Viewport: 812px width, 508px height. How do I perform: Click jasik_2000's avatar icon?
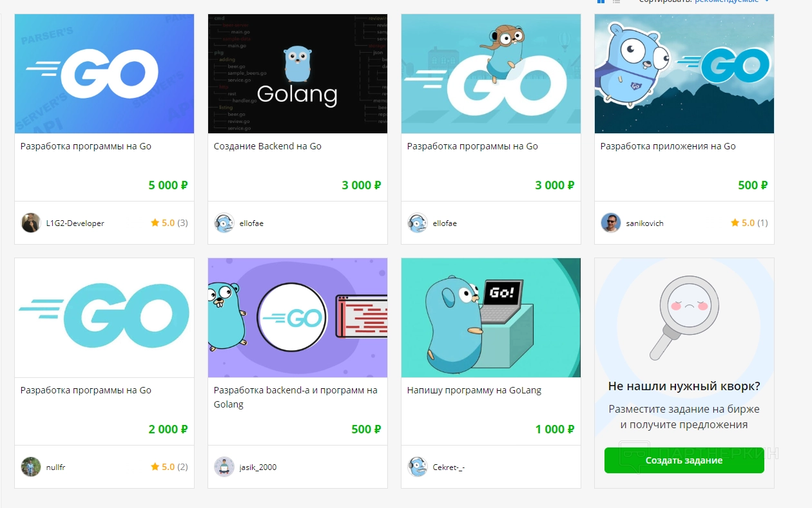224,467
